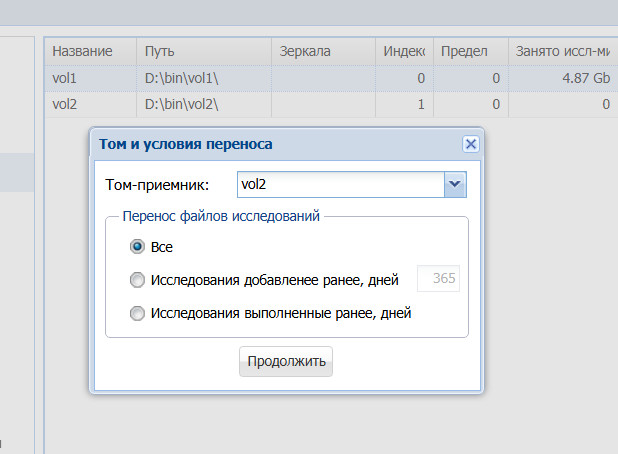Click the Зеркала column header
This screenshot has height=454, width=618.
pyautogui.click(x=323, y=51)
